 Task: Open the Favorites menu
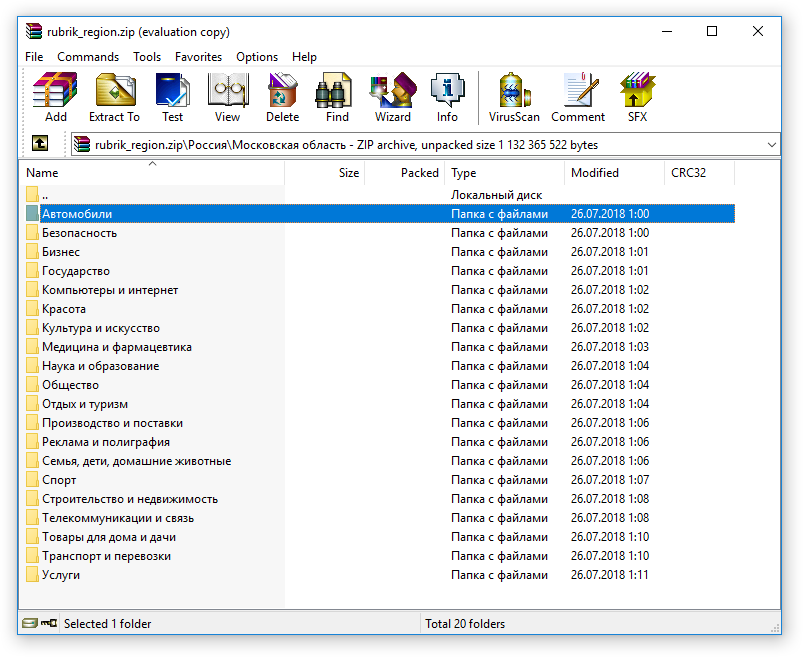tap(198, 57)
